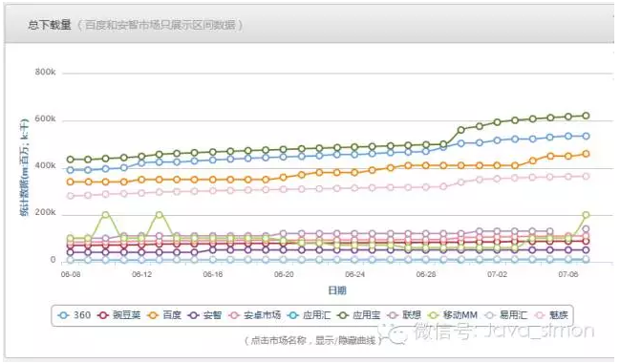
Task: Hide the 应用宝 curve via legend
Action: [359, 315]
